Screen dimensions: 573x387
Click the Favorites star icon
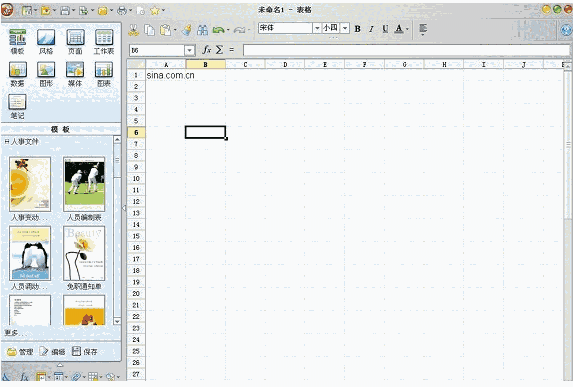155,11
